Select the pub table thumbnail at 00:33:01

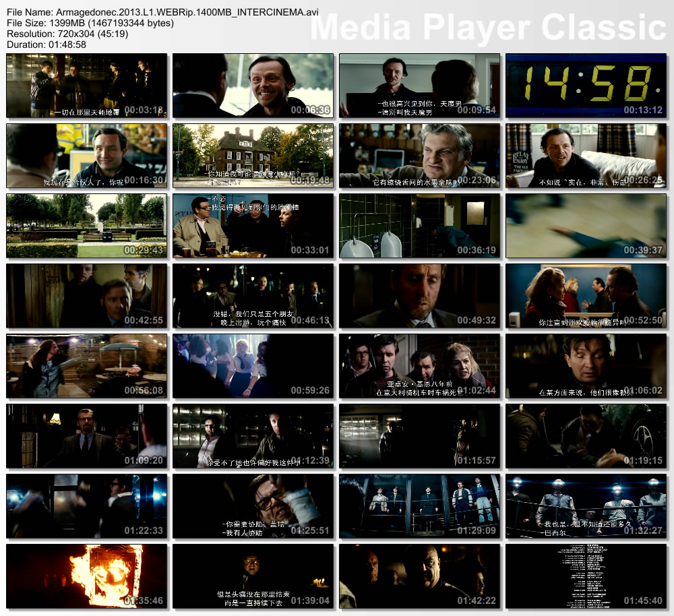[x=253, y=226]
